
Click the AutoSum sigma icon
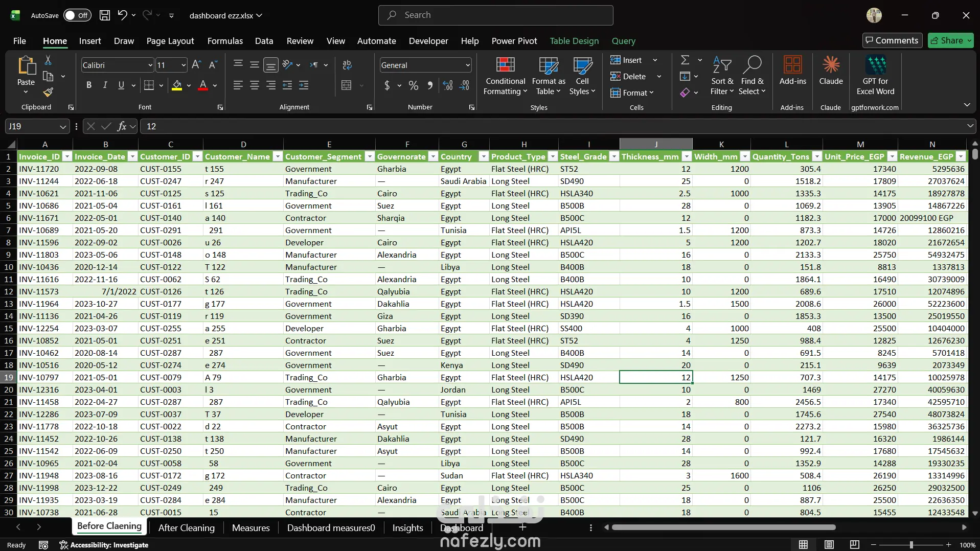point(685,60)
